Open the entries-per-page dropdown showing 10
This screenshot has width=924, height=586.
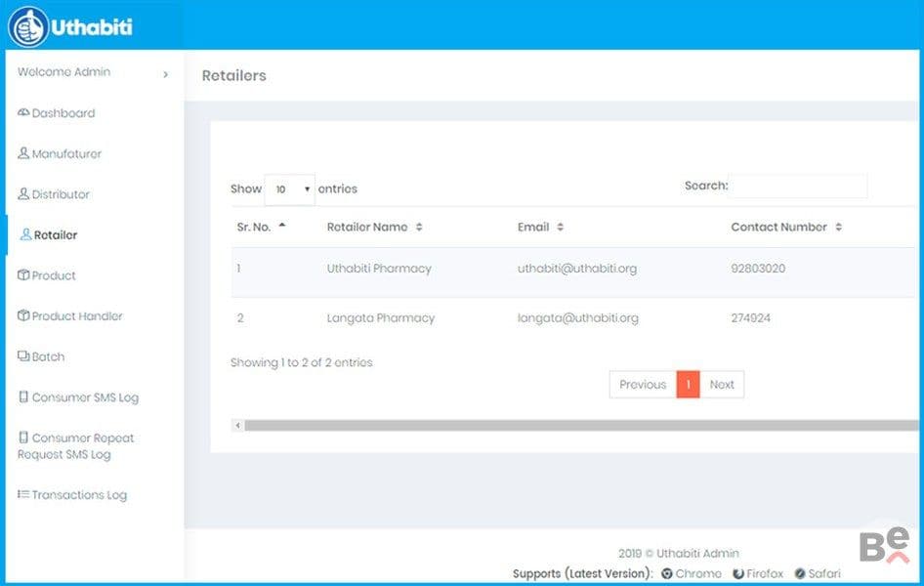290,189
